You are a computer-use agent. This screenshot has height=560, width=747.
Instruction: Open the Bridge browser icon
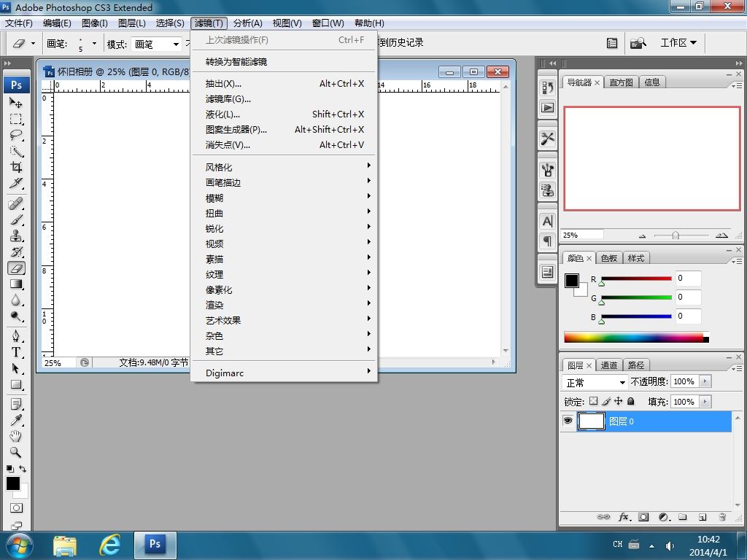(638, 43)
